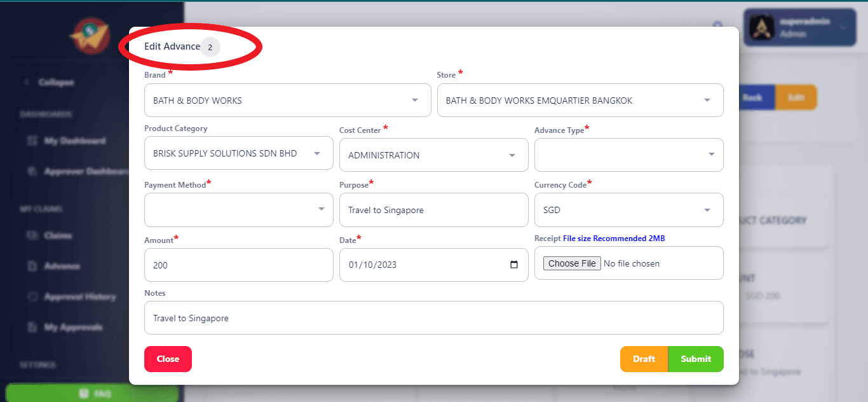868x402 pixels.
Task: Open the Advance menu item in sidebar
Action: (62, 266)
